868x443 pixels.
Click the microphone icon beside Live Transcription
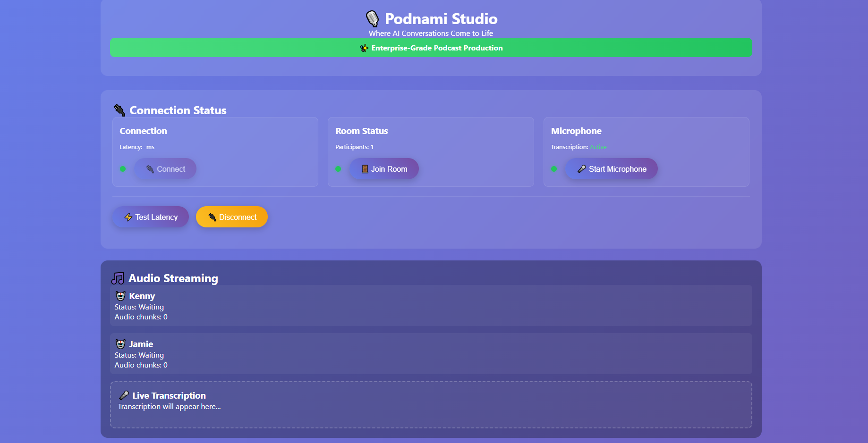[125, 395]
